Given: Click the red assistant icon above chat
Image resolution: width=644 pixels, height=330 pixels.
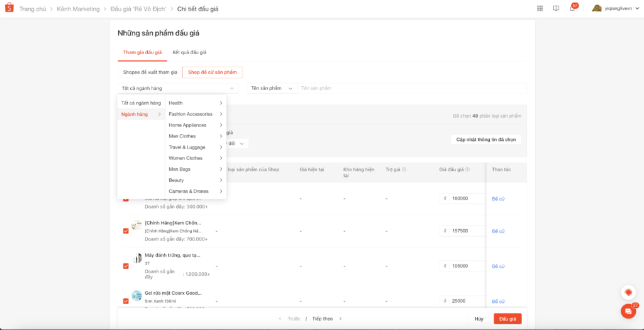Looking at the screenshot, I should tap(628, 292).
